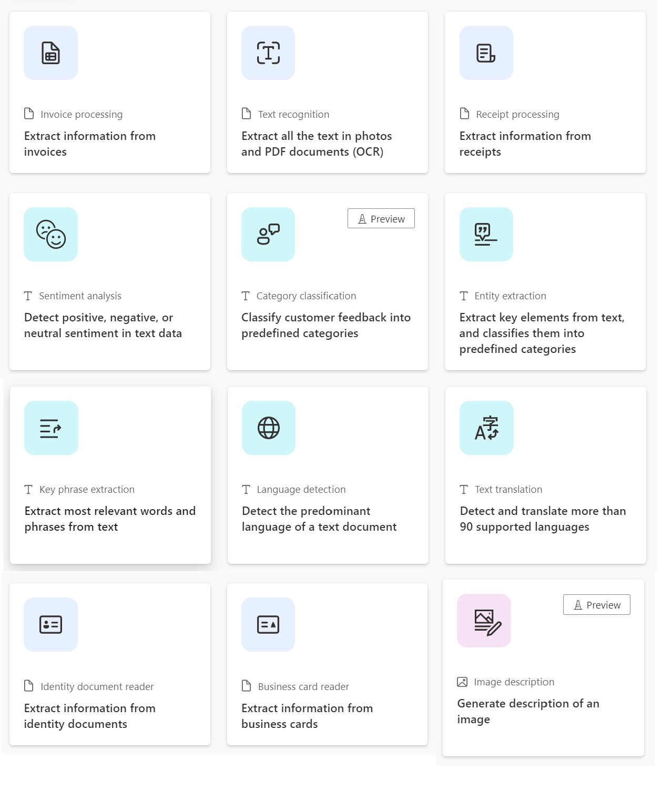Click the Identity document reader card icon
Image resolution: width=672 pixels, height=790 pixels.
click(50, 624)
